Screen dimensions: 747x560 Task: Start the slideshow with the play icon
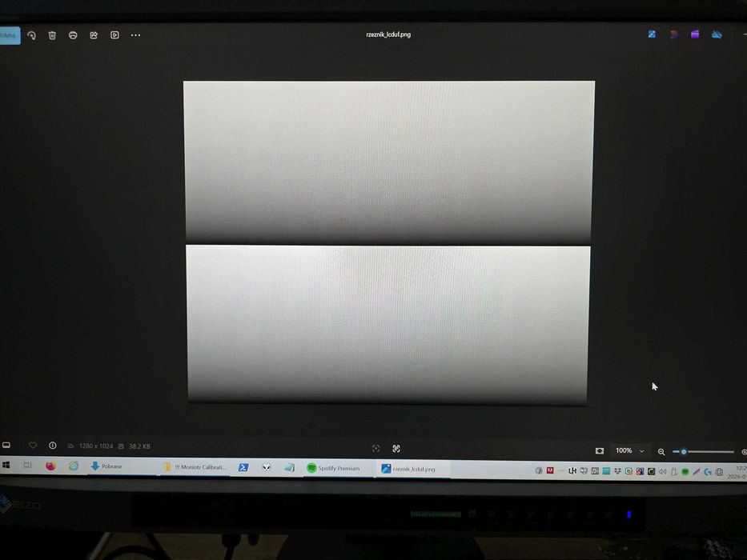114,35
